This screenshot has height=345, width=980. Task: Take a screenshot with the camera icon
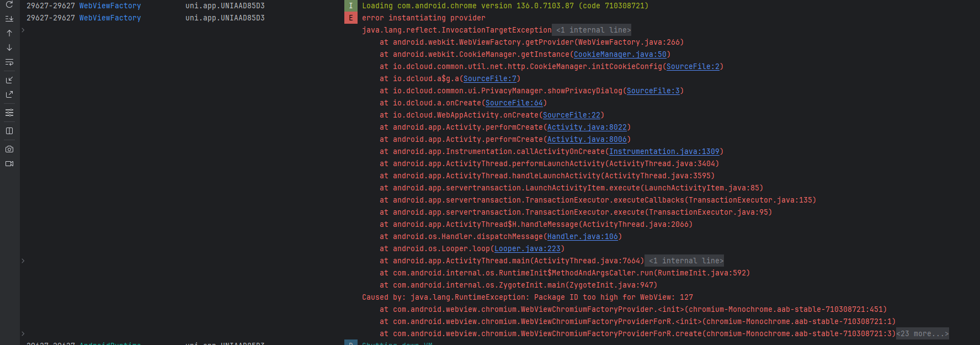[x=9, y=149]
